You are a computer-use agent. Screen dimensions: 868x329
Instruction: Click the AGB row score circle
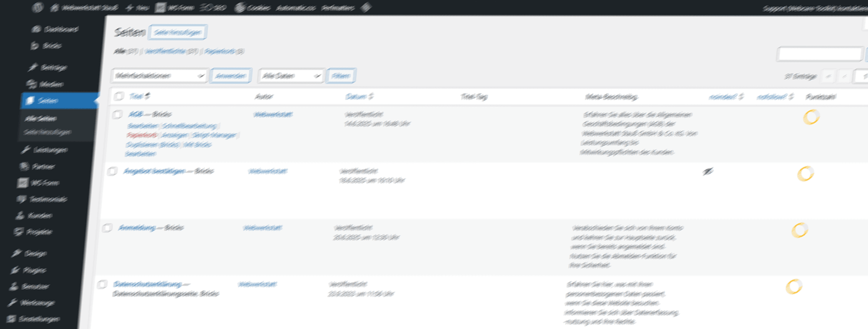click(x=811, y=117)
